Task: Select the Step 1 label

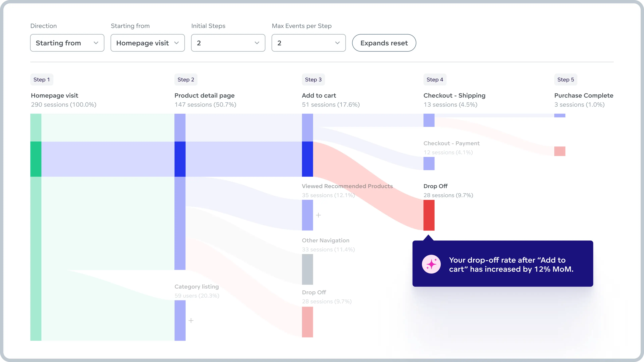Action: 41,79
